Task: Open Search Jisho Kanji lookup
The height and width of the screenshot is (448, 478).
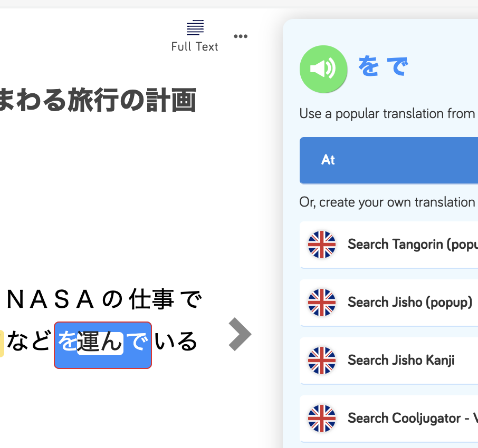Action: pyautogui.click(x=389, y=361)
